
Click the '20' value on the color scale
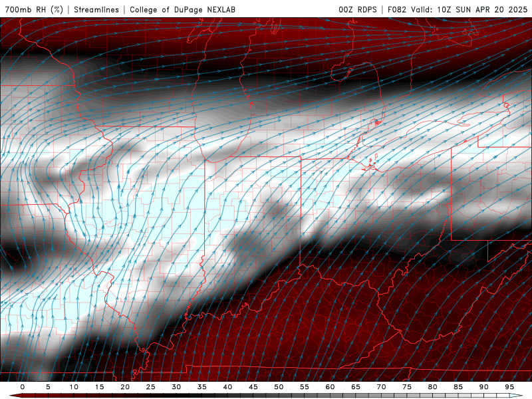[125, 387]
